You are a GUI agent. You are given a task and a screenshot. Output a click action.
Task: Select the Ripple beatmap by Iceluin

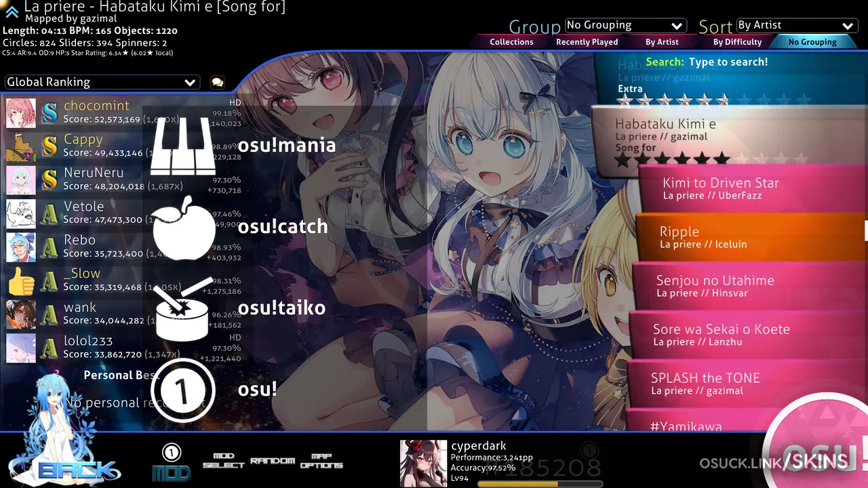[x=751, y=237]
